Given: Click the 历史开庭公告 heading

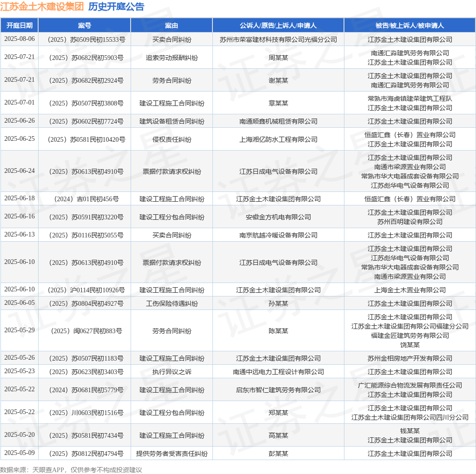Looking at the screenshot, I should [116, 7].
